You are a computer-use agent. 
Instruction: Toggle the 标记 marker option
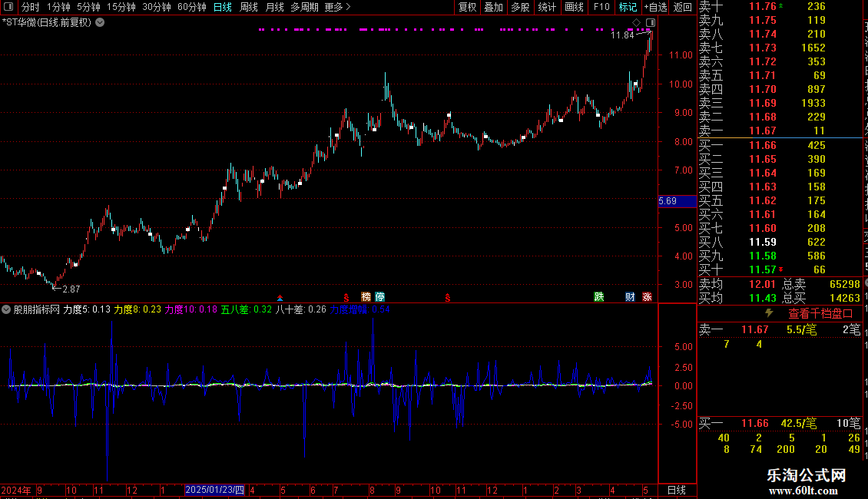click(628, 7)
